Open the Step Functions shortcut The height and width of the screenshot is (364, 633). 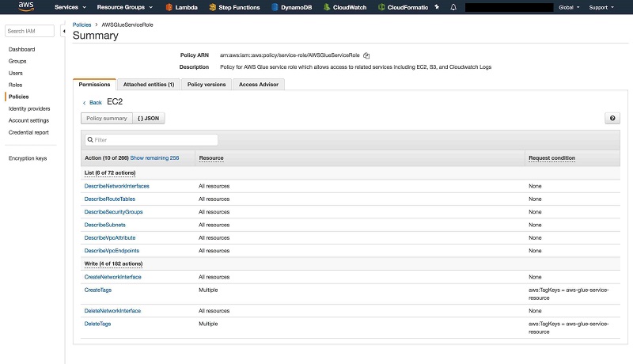click(234, 7)
